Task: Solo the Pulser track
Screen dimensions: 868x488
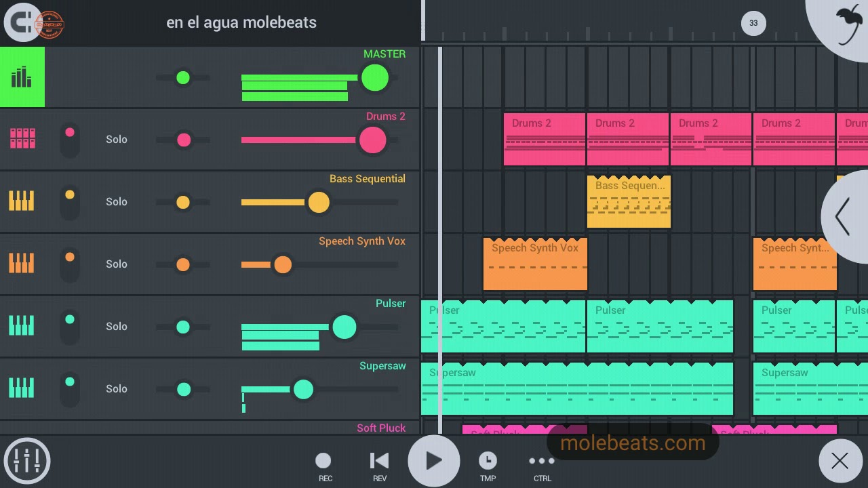Action: click(x=116, y=326)
